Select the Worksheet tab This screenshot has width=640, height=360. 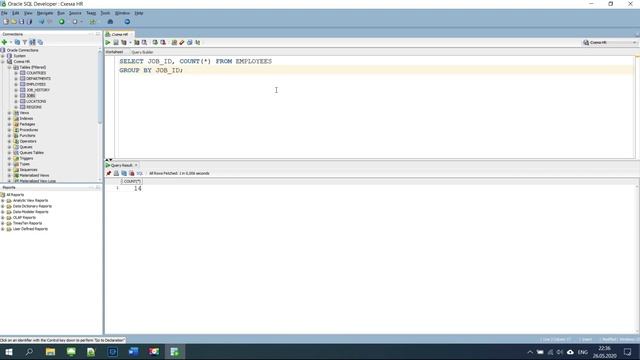click(x=114, y=52)
